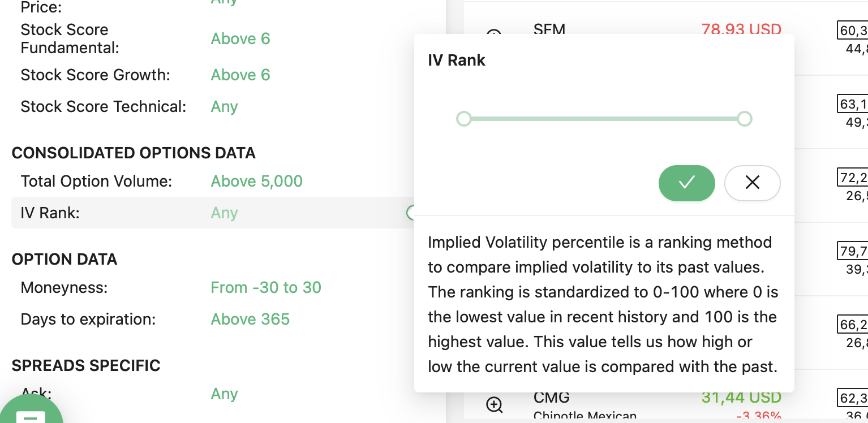Open Stock Score Growth 'Above 6' filter
This screenshot has width=868, height=423.
pos(240,75)
